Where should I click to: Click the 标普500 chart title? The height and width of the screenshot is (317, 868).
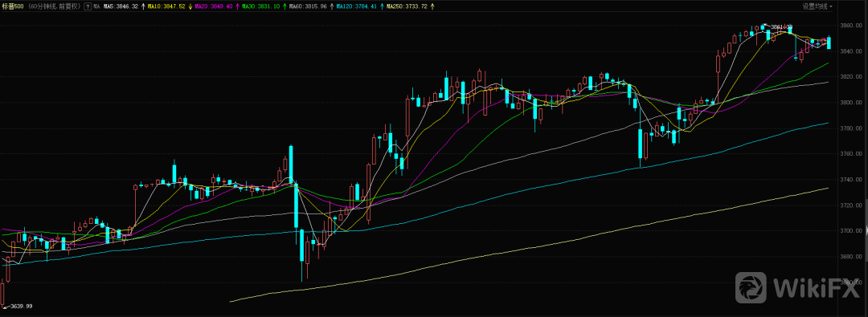[12, 6]
